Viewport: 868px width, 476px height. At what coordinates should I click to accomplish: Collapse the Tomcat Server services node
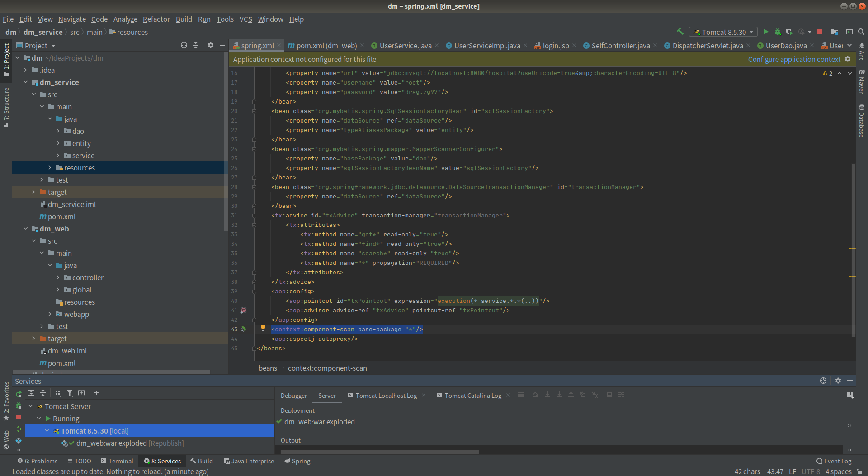point(31,406)
